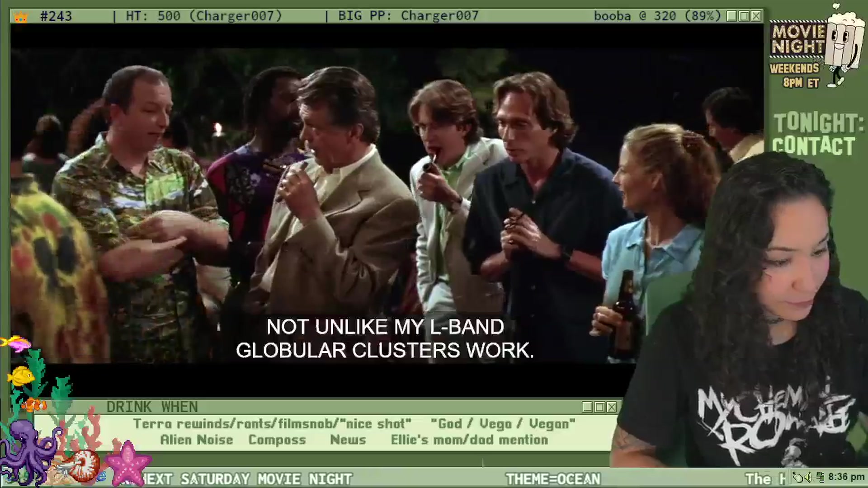Click the Movie Night marquee logo
This screenshot has width=868, height=488.
pyautogui.click(x=798, y=40)
